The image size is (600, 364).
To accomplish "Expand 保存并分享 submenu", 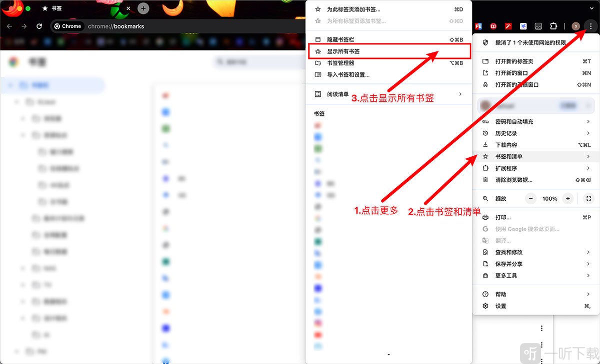I will coord(536,264).
